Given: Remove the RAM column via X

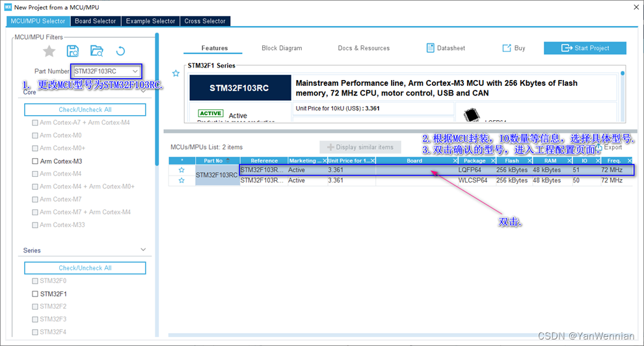Looking at the screenshot, I should point(569,161).
